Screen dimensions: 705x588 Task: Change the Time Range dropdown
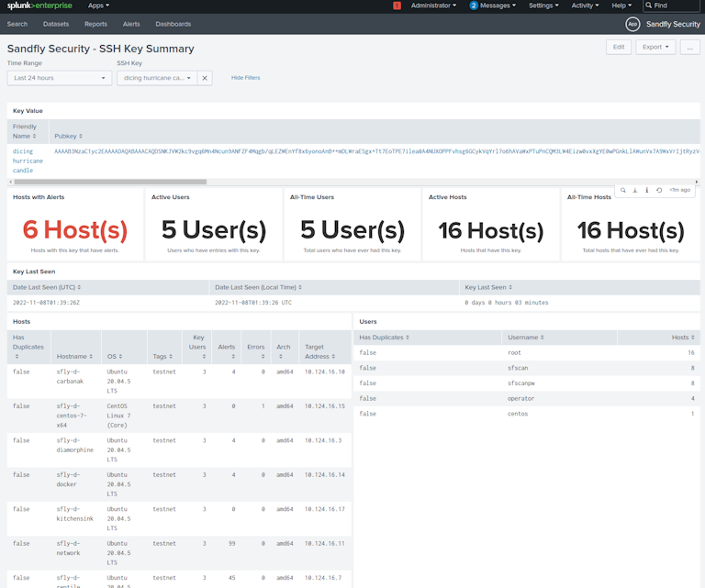tap(60, 78)
